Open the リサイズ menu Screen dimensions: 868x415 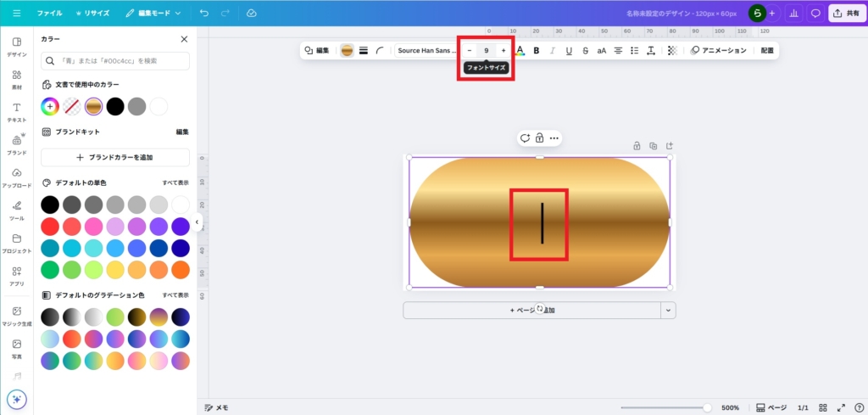coord(91,14)
